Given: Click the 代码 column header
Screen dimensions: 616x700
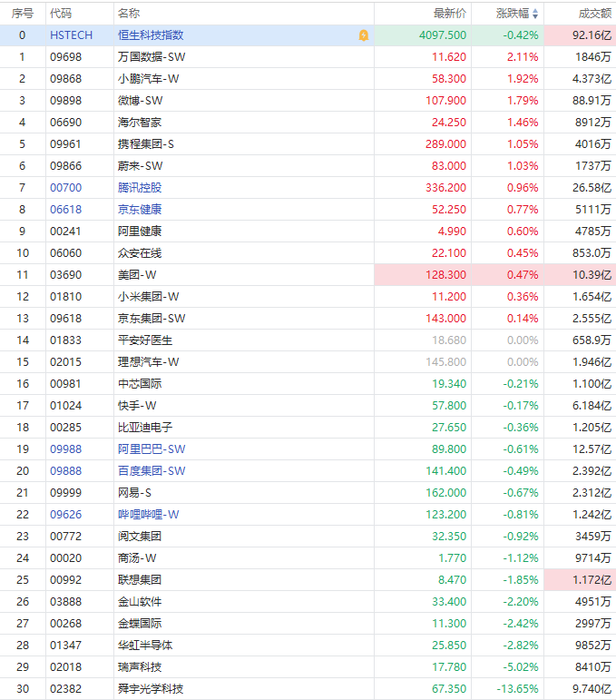Looking at the screenshot, I should (61, 14).
